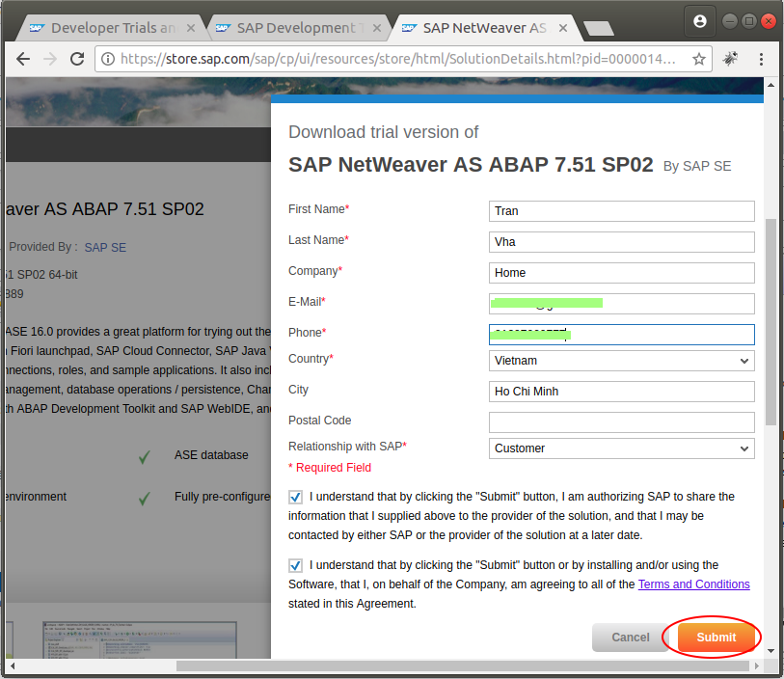Viewport: 784px width, 679px height.
Task: Edit the First Name field
Action: click(x=621, y=211)
